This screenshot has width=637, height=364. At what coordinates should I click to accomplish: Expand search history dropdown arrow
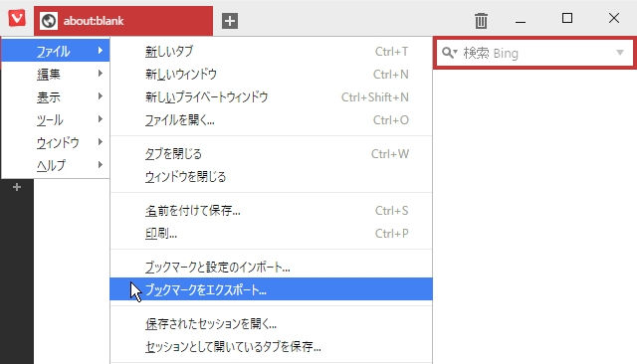click(x=620, y=53)
